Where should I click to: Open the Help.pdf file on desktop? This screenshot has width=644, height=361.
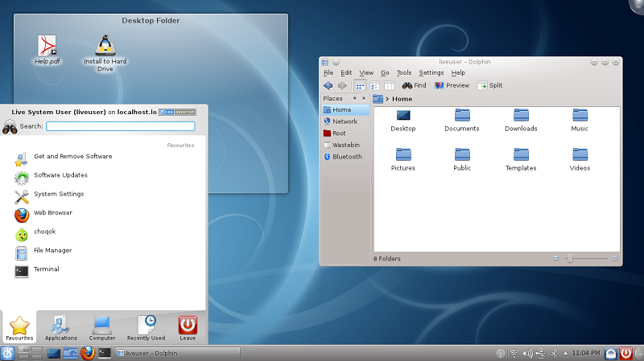coord(47,46)
